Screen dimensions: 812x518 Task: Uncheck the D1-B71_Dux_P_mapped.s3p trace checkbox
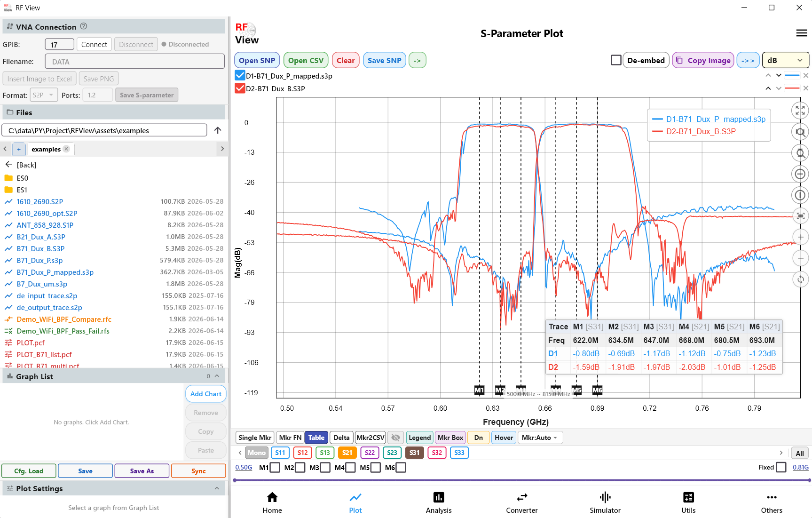pyautogui.click(x=240, y=75)
